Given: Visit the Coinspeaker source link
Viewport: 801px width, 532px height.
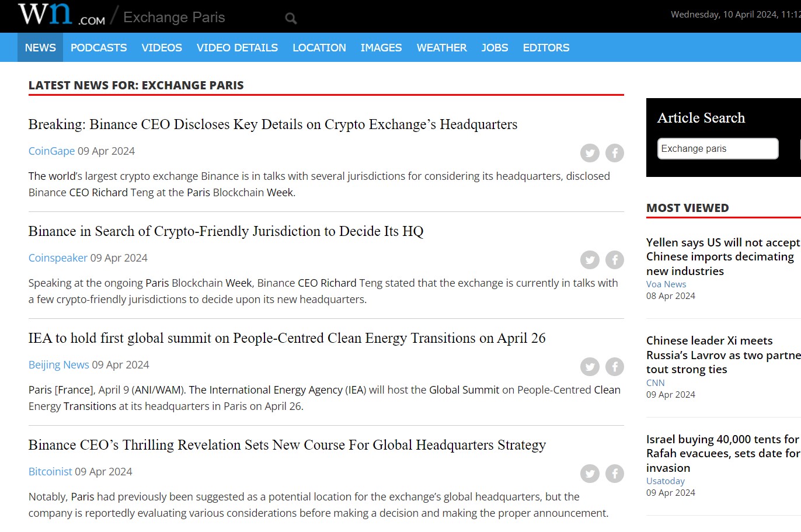Looking at the screenshot, I should pyautogui.click(x=58, y=258).
